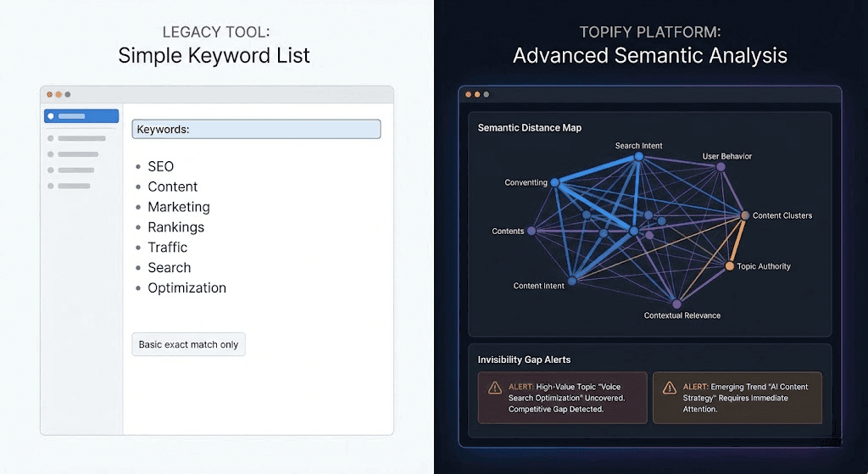Click the Search keyword in the list
The width and height of the screenshot is (868, 474).
169,267
